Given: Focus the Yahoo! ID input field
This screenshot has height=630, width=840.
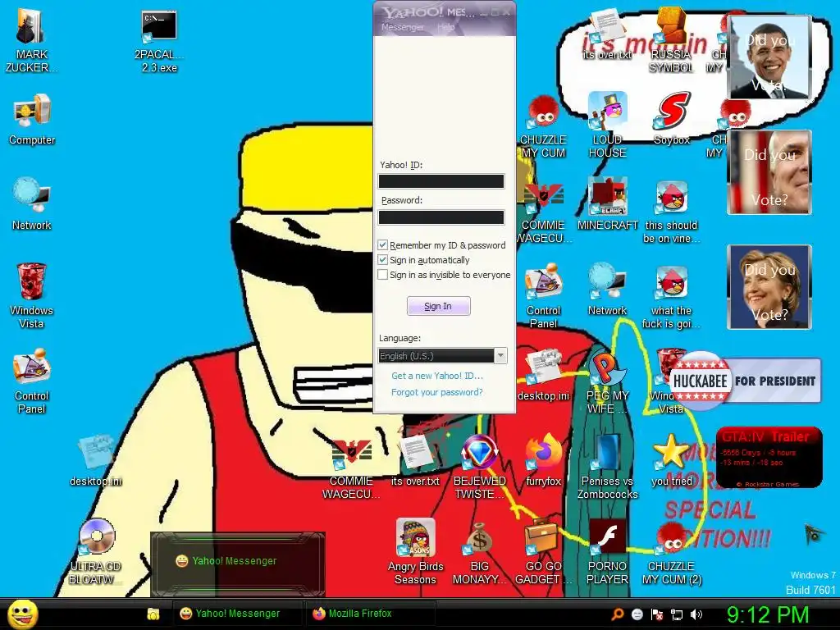Looking at the screenshot, I should (441, 181).
